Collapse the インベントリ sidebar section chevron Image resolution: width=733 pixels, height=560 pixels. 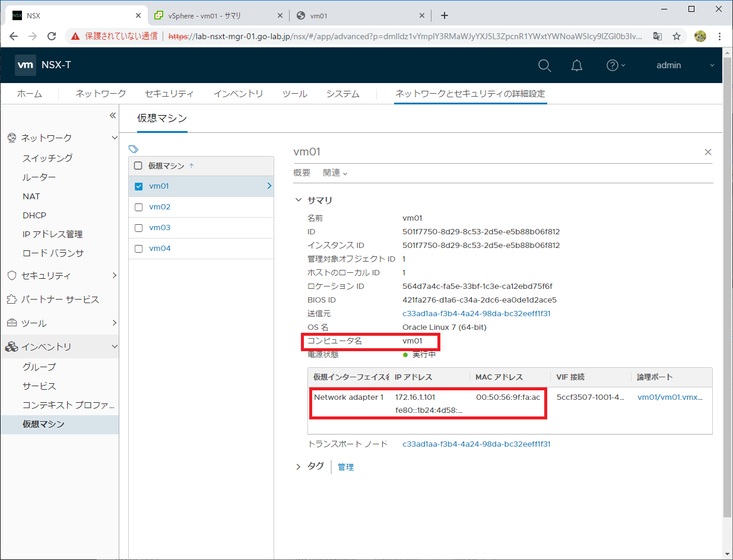tap(115, 346)
